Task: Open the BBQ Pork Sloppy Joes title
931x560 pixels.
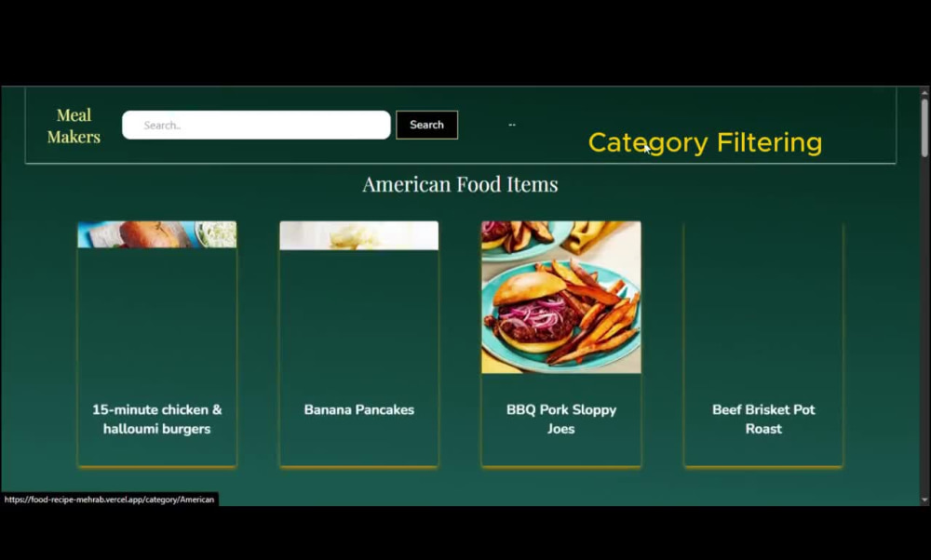Action: (x=561, y=420)
